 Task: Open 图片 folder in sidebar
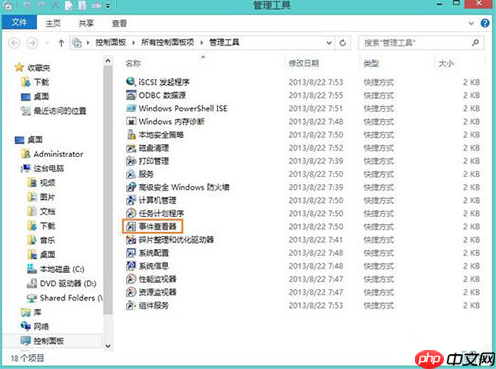click(48, 197)
